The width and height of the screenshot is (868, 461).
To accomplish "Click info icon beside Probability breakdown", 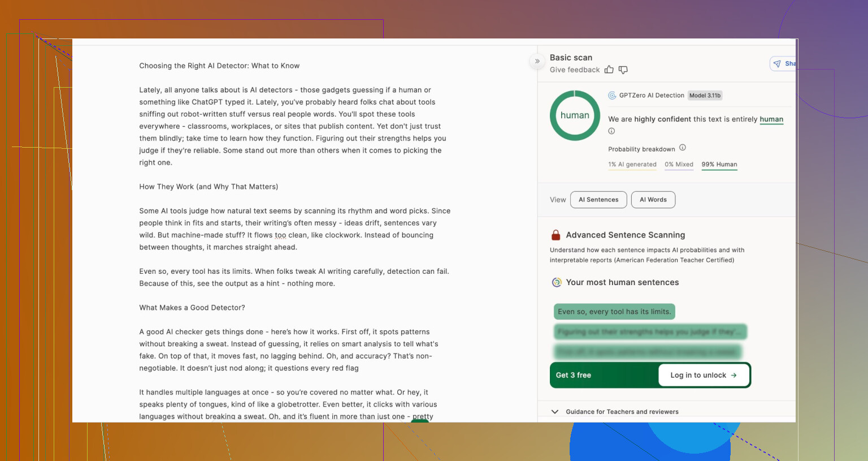I will click(x=682, y=148).
